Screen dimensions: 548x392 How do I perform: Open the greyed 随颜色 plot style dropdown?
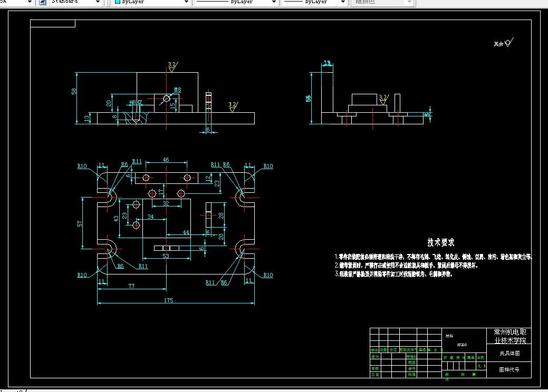pyautogui.click(x=409, y=2)
